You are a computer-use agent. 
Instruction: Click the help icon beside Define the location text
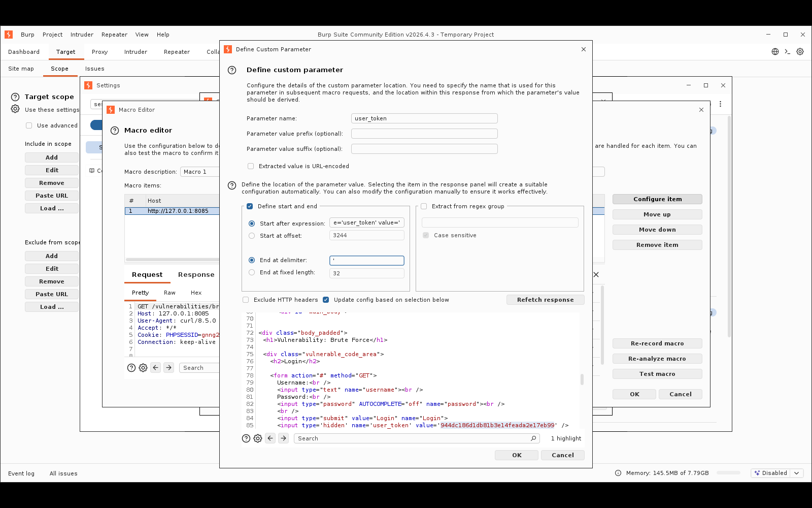coord(232,185)
